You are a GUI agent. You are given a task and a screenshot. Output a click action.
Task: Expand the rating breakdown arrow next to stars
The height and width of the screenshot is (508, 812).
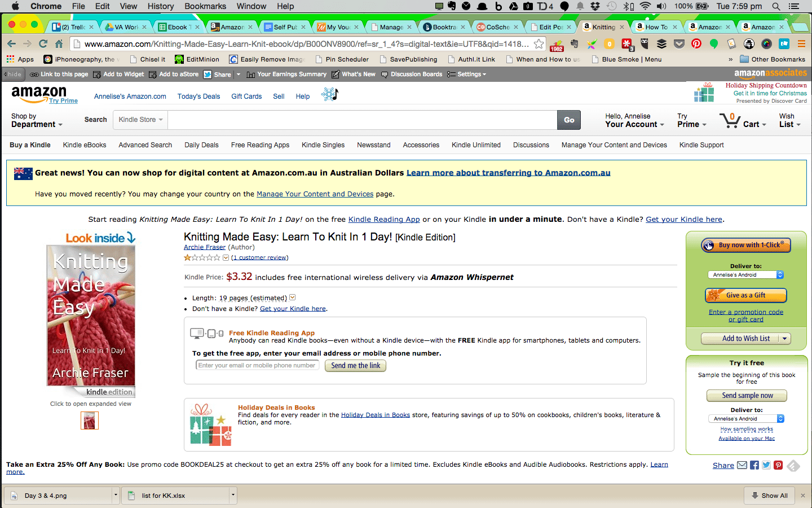click(226, 258)
